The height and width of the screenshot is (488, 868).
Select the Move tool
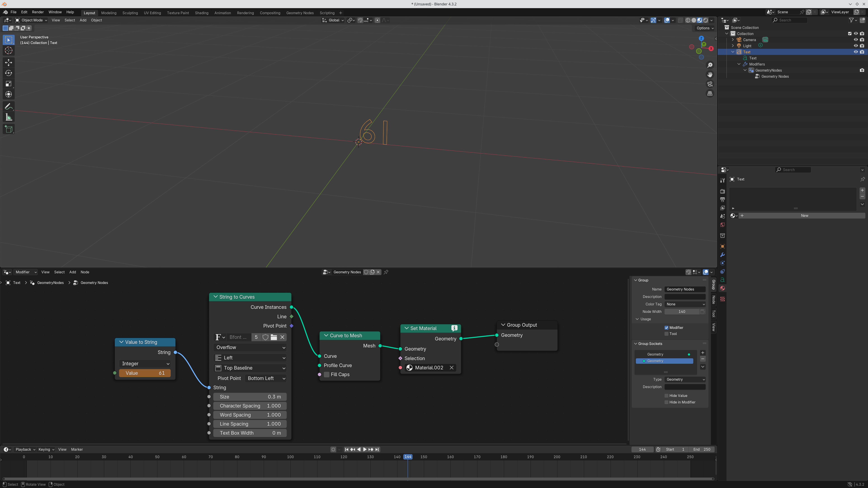(x=8, y=62)
